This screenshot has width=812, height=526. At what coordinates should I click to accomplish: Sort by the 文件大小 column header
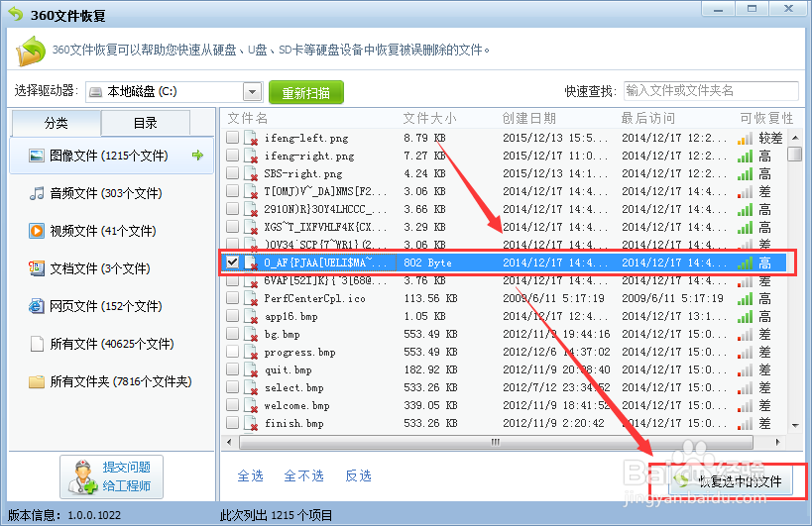430,119
